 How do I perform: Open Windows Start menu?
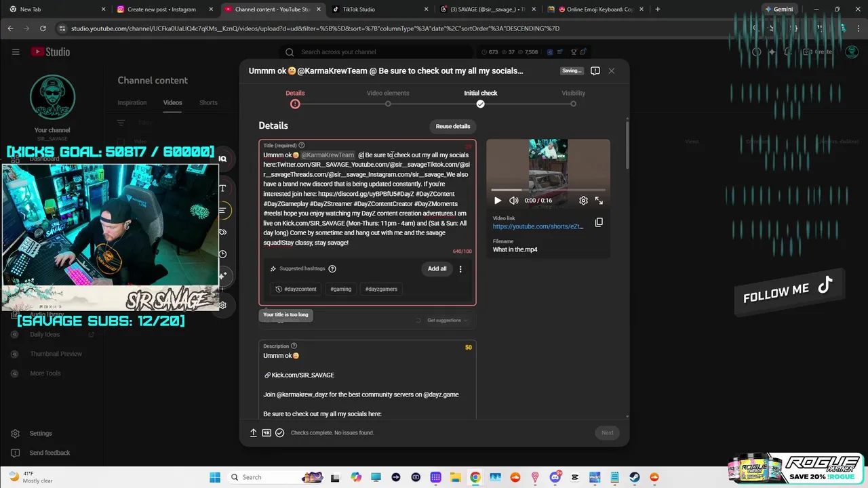point(215,477)
